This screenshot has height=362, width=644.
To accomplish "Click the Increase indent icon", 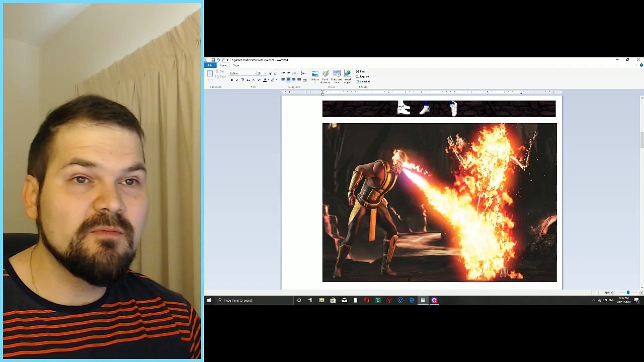I will click(288, 73).
